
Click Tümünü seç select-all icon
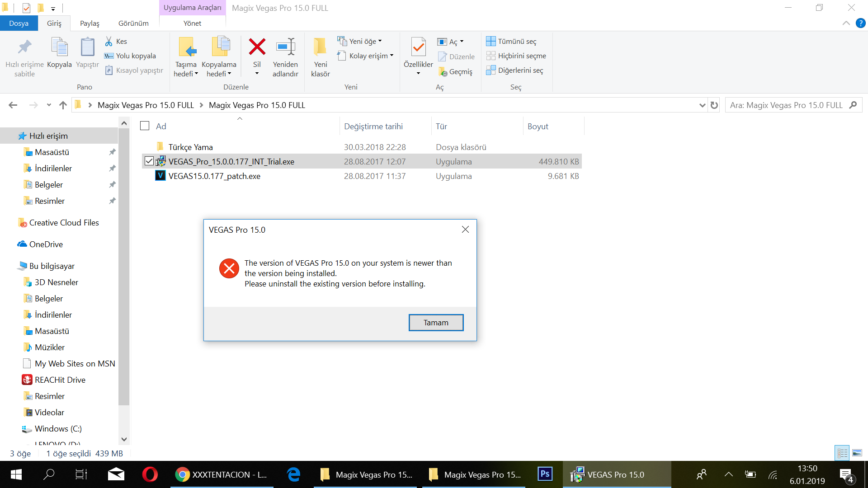pyautogui.click(x=491, y=41)
